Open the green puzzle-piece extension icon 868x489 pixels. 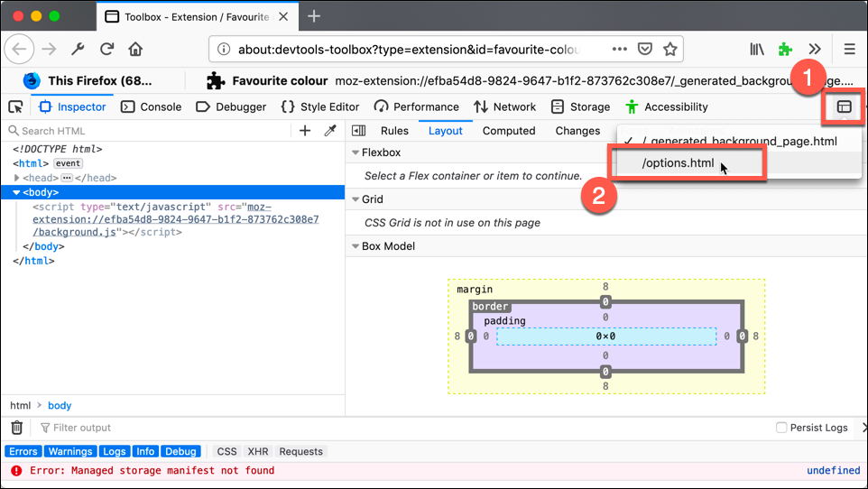[785, 50]
